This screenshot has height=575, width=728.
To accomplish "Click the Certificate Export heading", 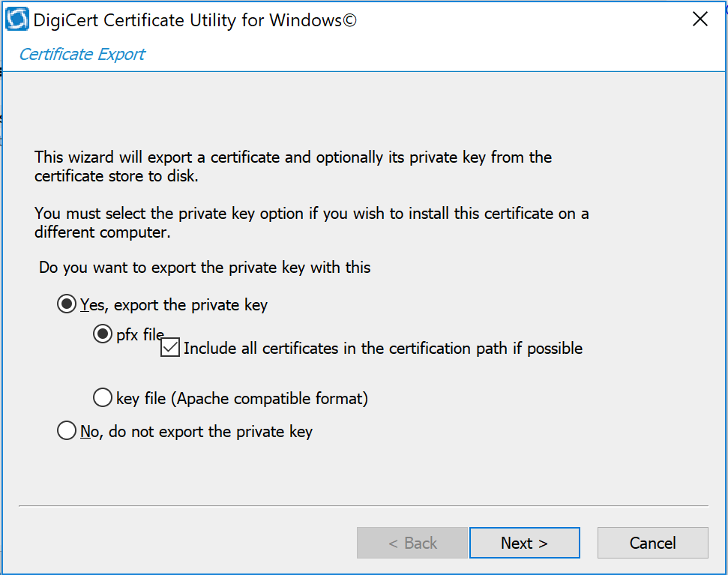I will 81,54.
